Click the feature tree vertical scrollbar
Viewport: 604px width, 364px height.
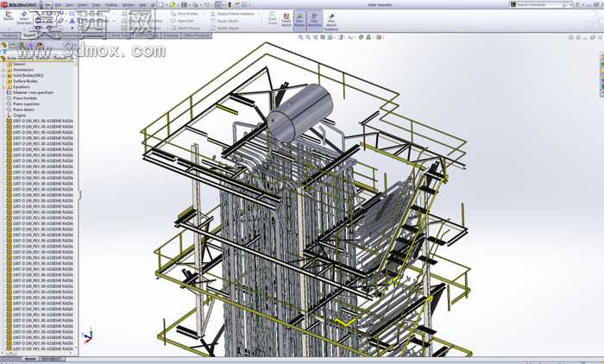pyautogui.click(x=76, y=206)
